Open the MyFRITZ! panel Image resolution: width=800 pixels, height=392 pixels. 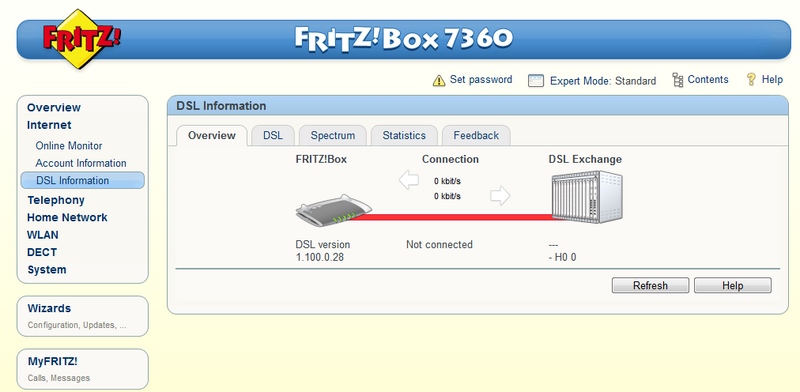pos(83,369)
